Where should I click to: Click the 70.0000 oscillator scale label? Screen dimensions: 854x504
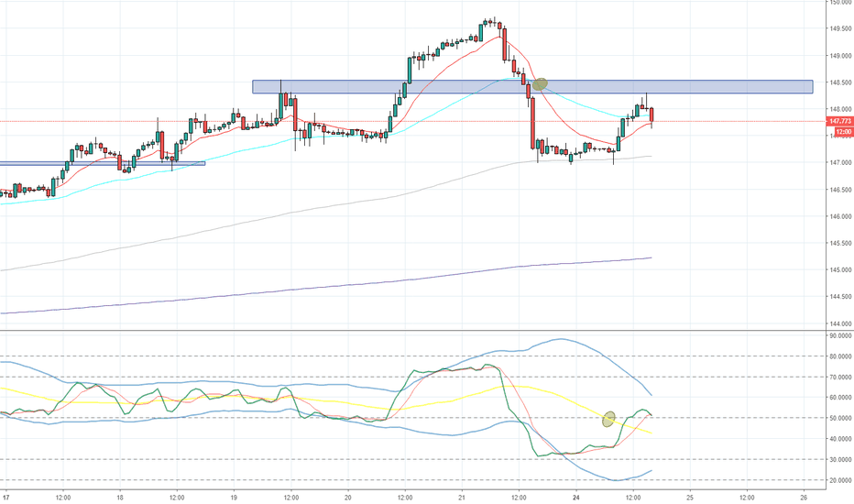[x=840, y=377]
